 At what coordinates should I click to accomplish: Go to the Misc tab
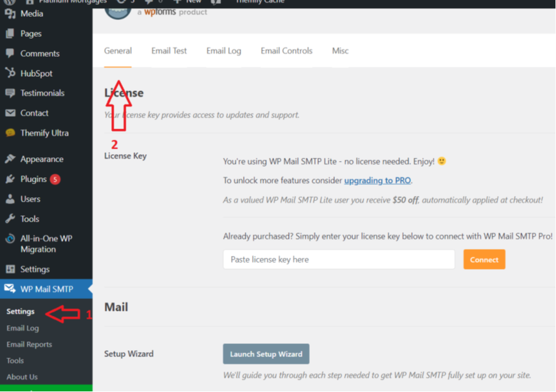coord(340,51)
